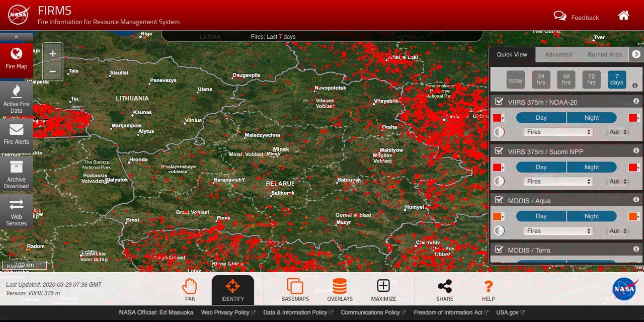Viewport: 644px width, 322px height.
Task: Toggle Night for MODIS Aqua
Action: (592, 216)
